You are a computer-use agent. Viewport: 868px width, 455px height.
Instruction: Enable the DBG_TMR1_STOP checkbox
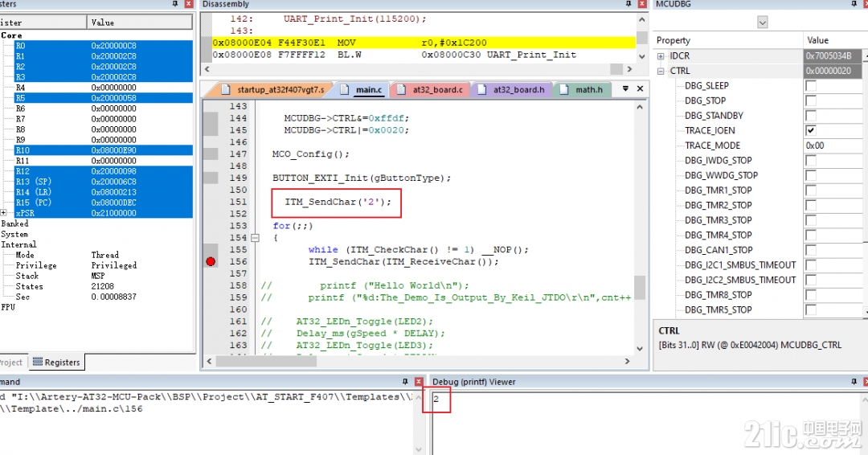(811, 191)
